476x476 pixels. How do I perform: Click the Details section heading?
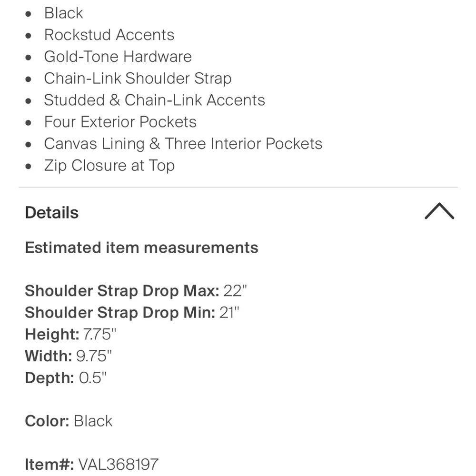pos(52,213)
